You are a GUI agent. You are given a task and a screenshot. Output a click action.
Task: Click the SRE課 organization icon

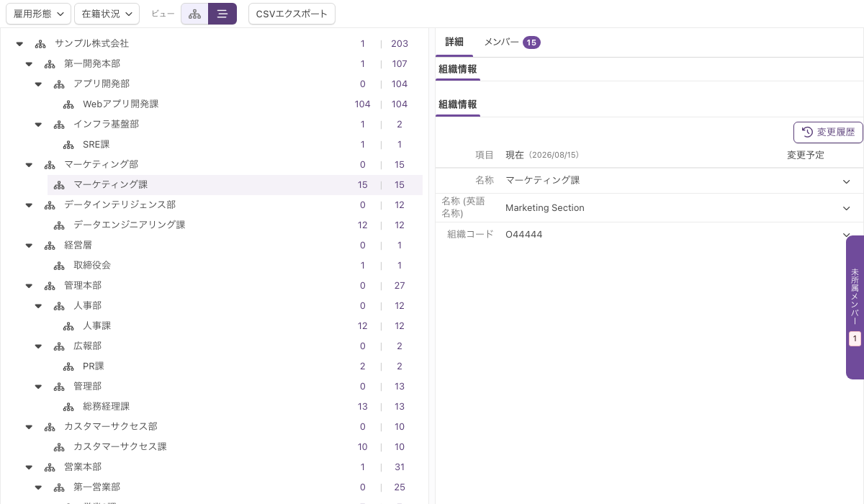[x=68, y=145]
